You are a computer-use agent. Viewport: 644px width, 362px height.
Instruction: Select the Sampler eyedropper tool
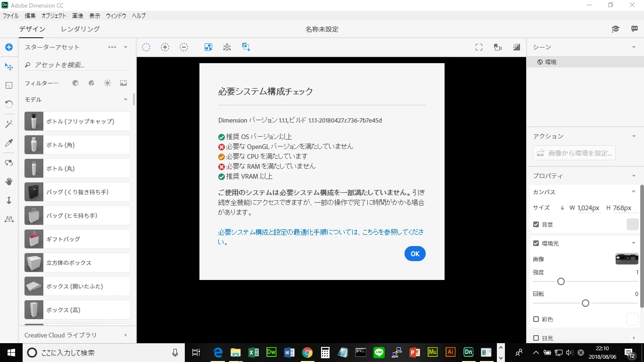[9, 143]
